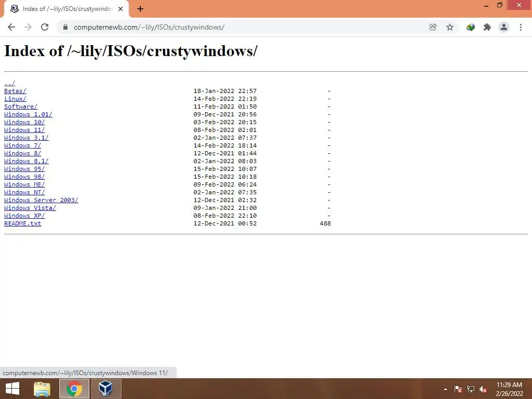Open a new browser tab
The width and height of the screenshot is (532, 399).
pos(140,9)
